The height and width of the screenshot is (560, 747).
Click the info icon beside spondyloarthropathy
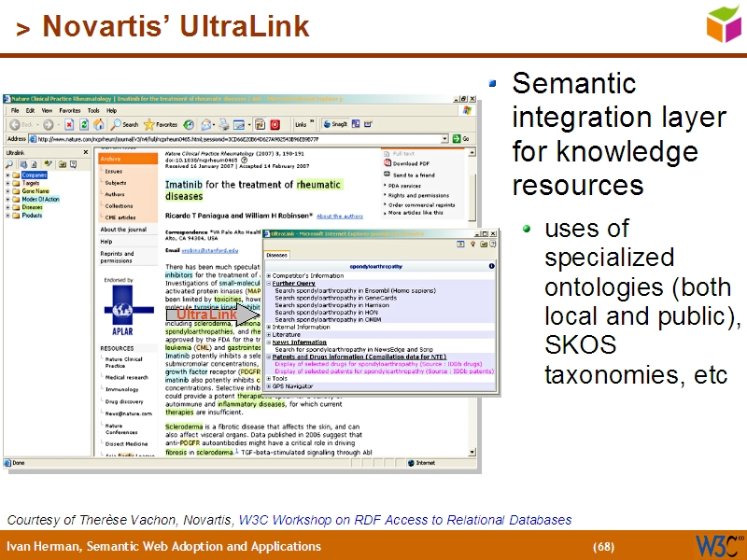coord(492,266)
